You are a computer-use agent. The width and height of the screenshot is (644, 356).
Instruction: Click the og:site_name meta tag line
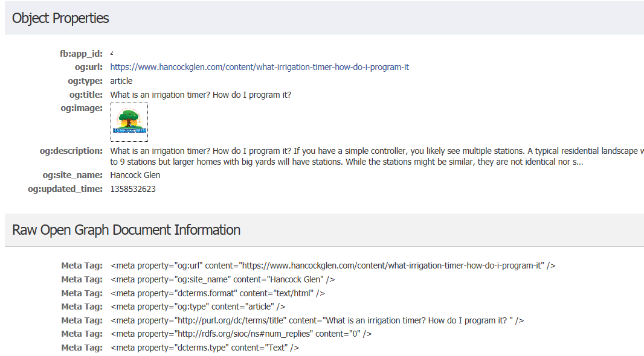(222, 280)
